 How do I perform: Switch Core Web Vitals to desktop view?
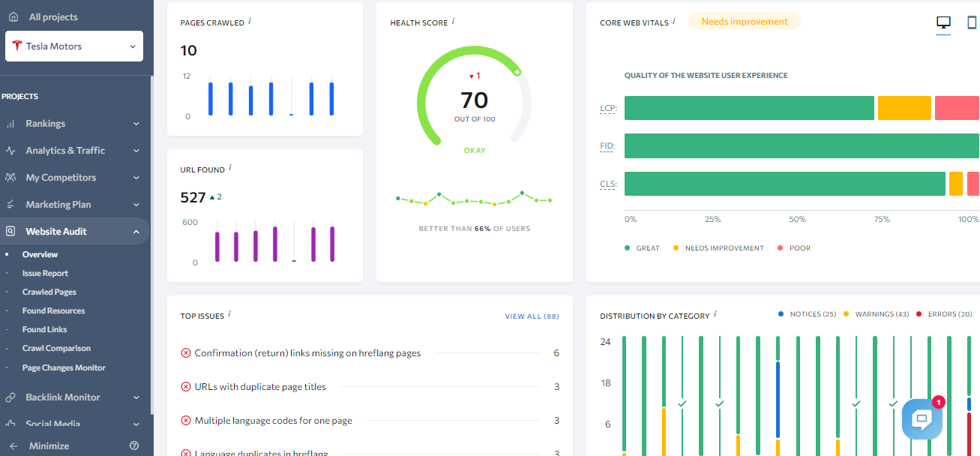coord(943,22)
